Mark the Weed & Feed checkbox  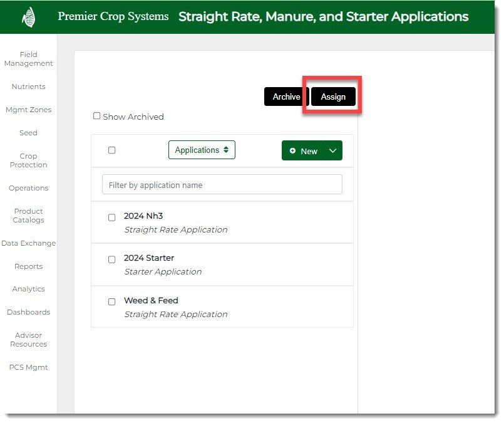pyautogui.click(x=112, y=301)
